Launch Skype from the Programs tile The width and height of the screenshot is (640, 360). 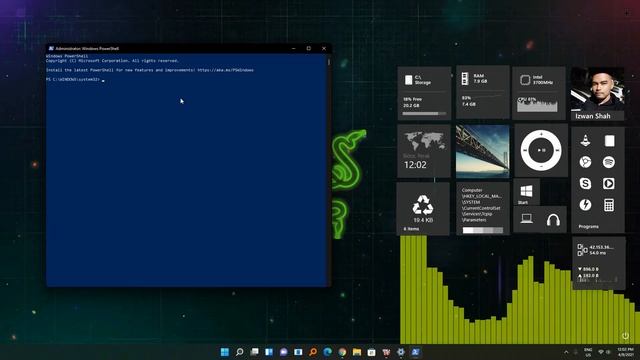click(585, 183)
